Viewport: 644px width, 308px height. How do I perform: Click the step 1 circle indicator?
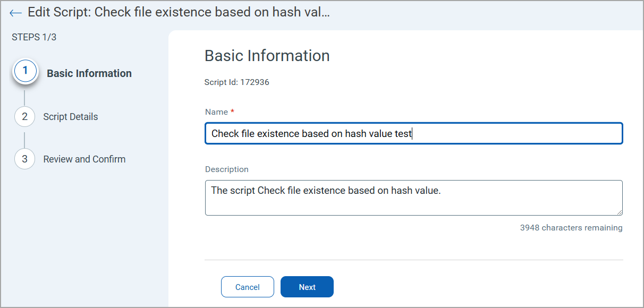[x=26, y=72]
